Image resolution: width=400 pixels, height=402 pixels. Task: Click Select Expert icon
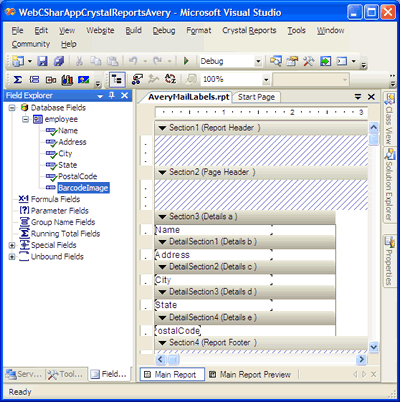137,80
